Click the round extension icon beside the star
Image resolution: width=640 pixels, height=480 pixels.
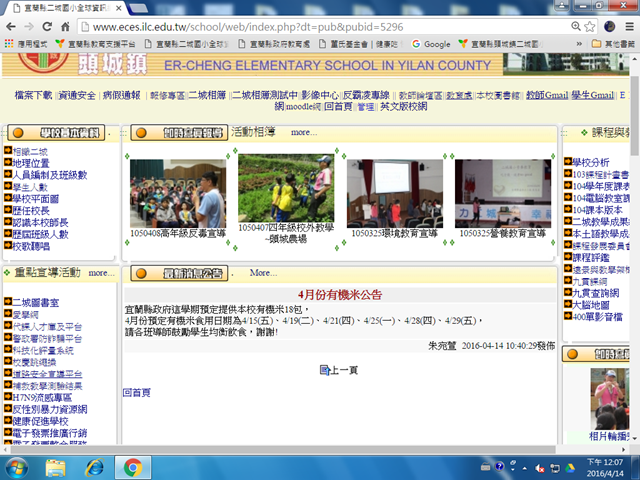[x=609, y=27]
